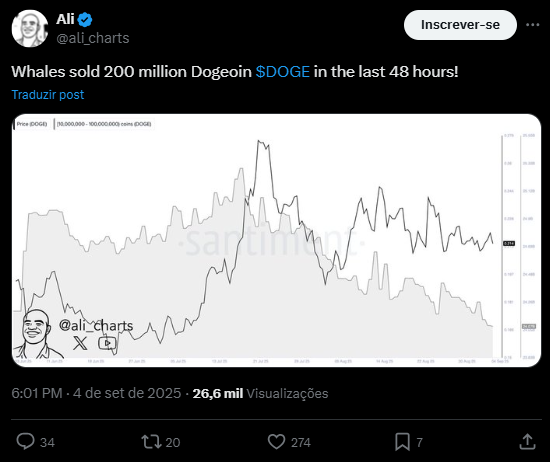Bookmark the post
The height and width of the screenshot is (462, 550).
pos(402,442)
